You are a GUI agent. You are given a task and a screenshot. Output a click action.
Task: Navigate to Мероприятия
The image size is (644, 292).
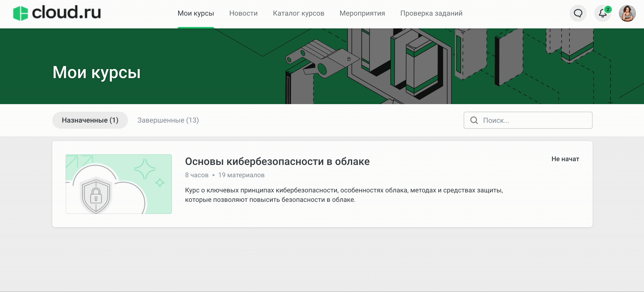[x=362, y=13]
